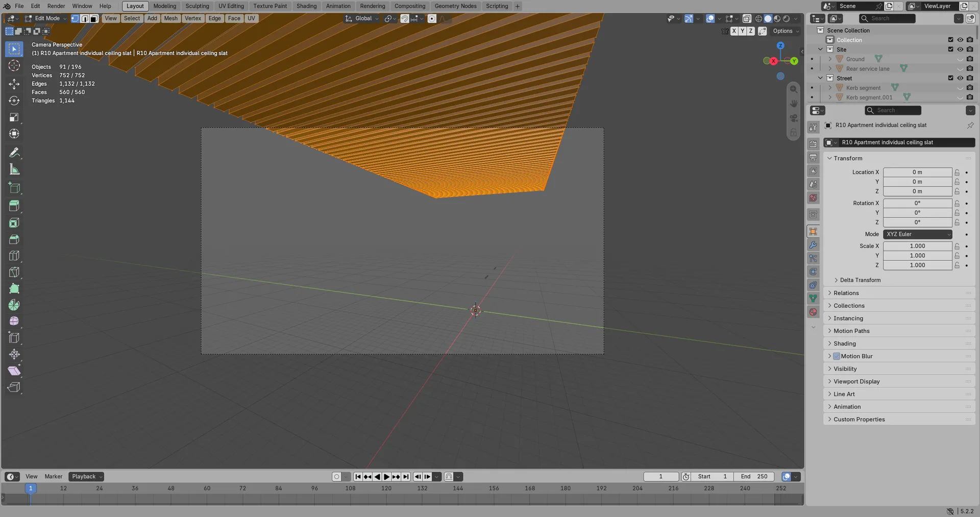Open the Playback popover in timeline

(x=87, y=477)
